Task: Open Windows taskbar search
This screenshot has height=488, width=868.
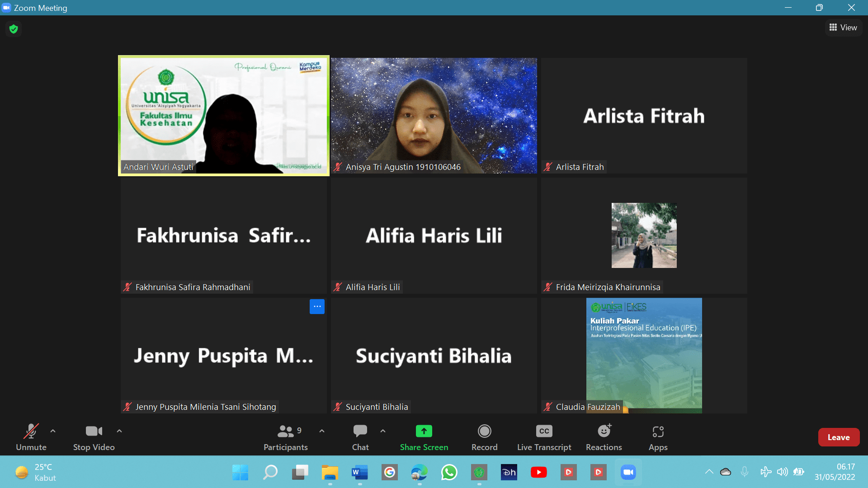Action: pyautogui.click(x=270, y=473)
